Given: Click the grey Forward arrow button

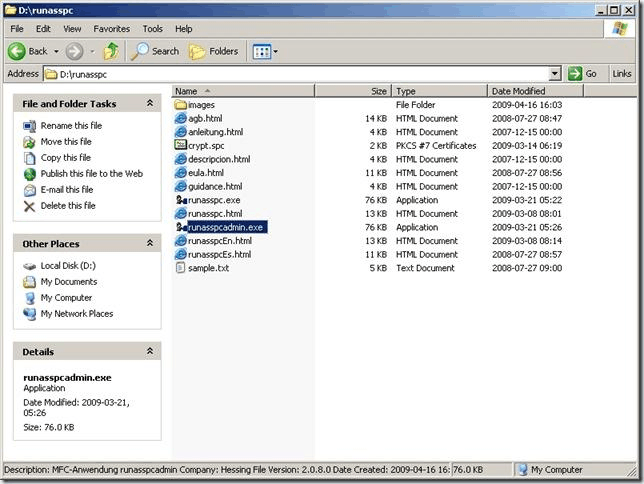Looking at the screenshot, I should point(74,51).
